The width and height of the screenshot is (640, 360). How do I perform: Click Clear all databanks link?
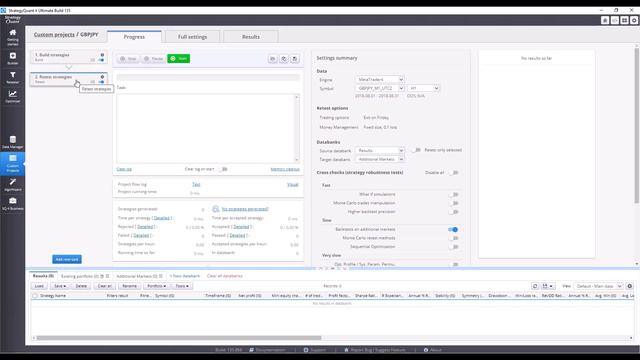point(224,276)
